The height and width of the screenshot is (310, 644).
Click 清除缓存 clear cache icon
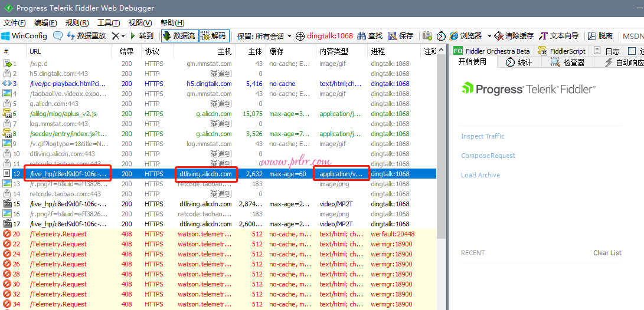(499, 36)
